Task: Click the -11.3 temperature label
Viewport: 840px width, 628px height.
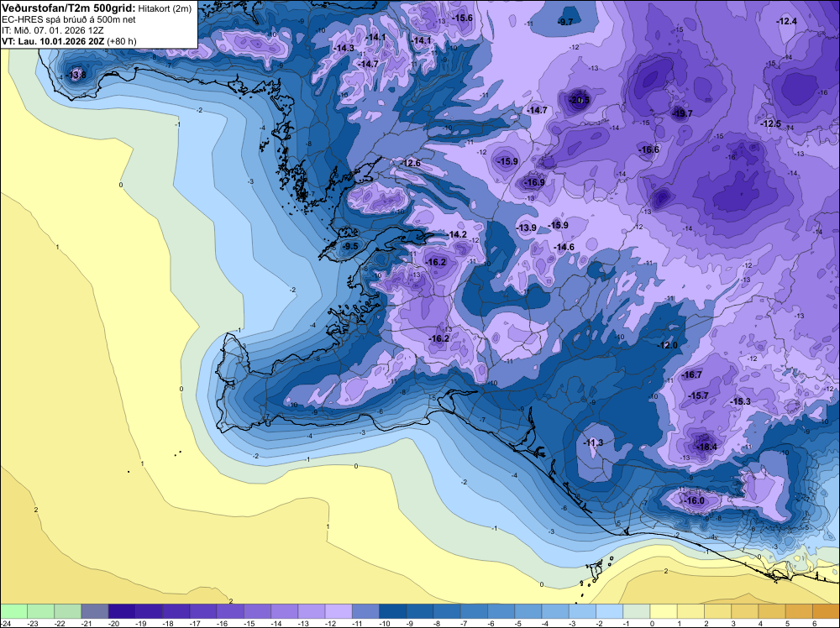Action: coord(593,442)
